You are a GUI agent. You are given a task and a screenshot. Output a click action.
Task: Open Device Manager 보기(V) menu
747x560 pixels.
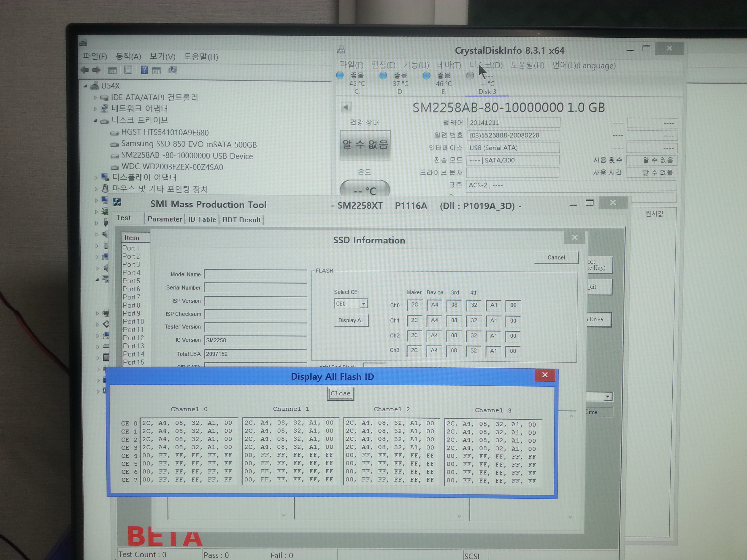(x=162, y=56)
